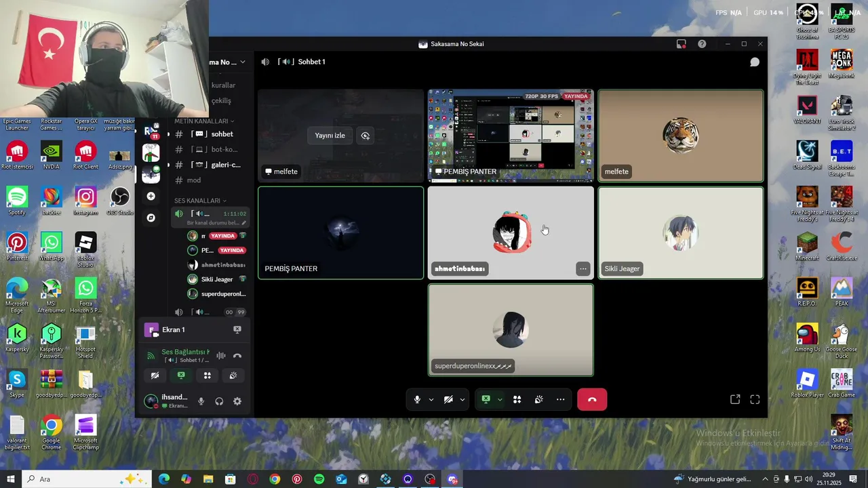Viewport: 868px width, 488px height.
Task: Stop streaming Ekran 1 icon
Action: 237,329
